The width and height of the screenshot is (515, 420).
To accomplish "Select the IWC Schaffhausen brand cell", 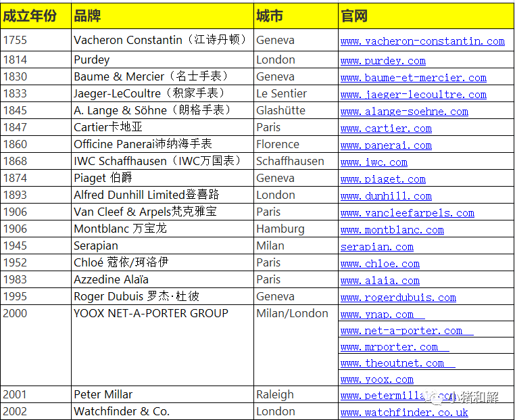I will pos(163,161).
